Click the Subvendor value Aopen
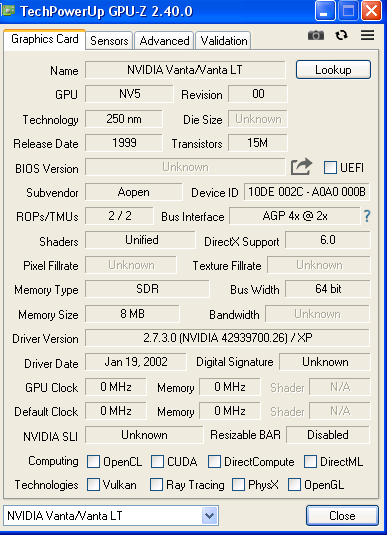The width and height of the screenshot is (387, 535). [133, 192]
